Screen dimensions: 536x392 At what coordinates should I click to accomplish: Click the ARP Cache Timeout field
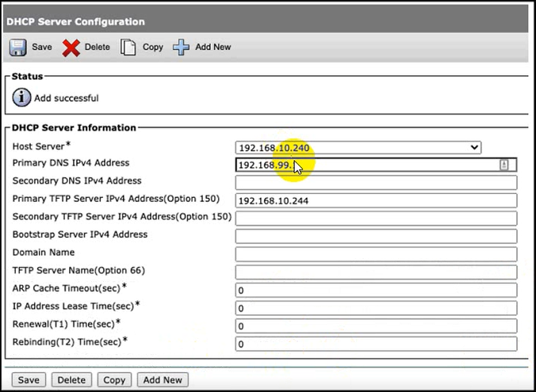pos(376,291)
